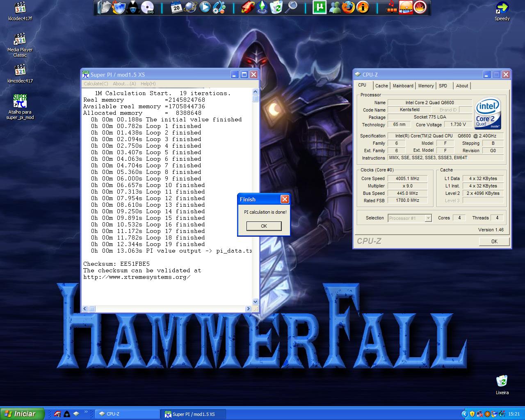The height and width of the screenshot is (420, 525).
Task: Click the Intel Core 2 Quad logo
Action: coord(488,114)
